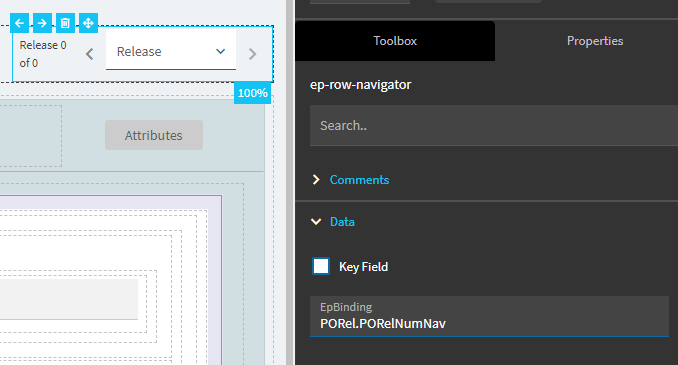Expand the Comments section
The height and width of the screenshot is (365, 678).
[x=351, y=179]
